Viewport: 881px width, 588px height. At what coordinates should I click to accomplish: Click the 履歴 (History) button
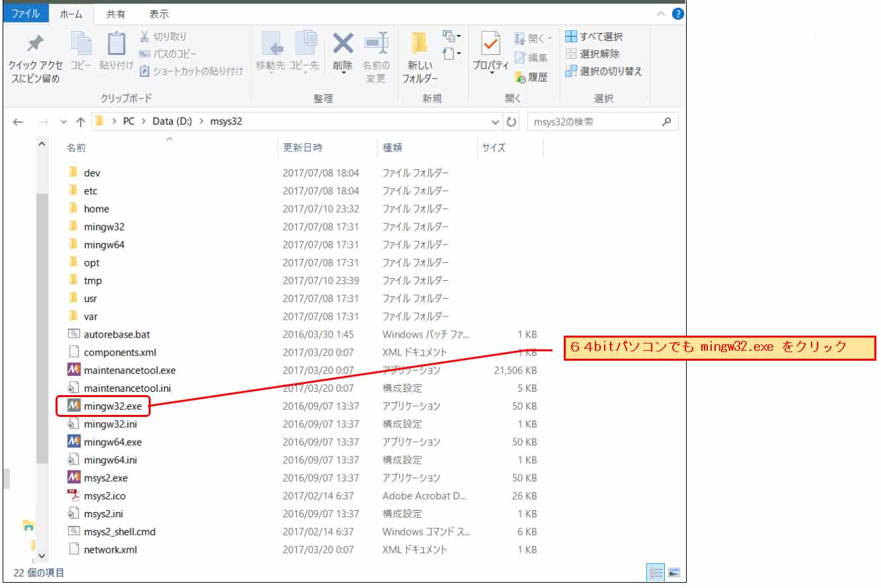click(x=531, y=77)
